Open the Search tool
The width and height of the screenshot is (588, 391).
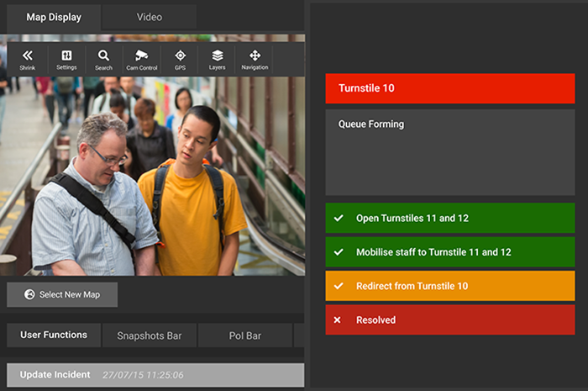(104, 60)
